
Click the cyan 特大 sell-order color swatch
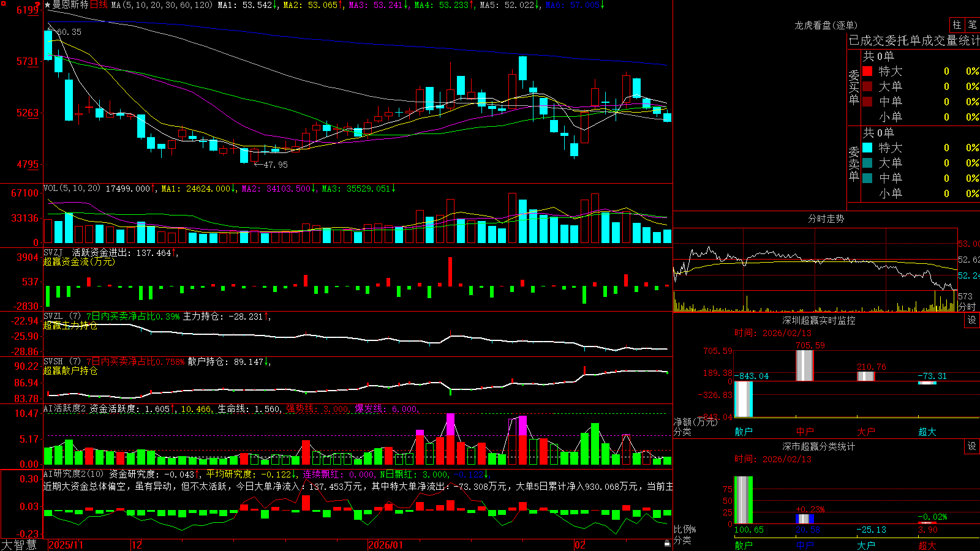867,148
